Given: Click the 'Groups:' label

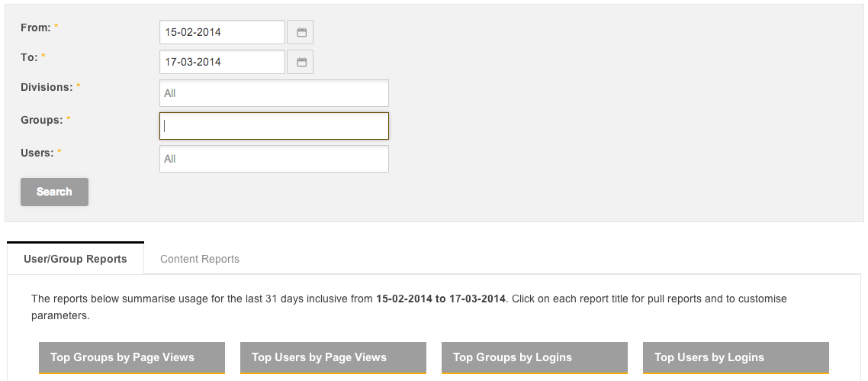Looking at the screenshot, I should pyautogui.click(x=41, y=120).
